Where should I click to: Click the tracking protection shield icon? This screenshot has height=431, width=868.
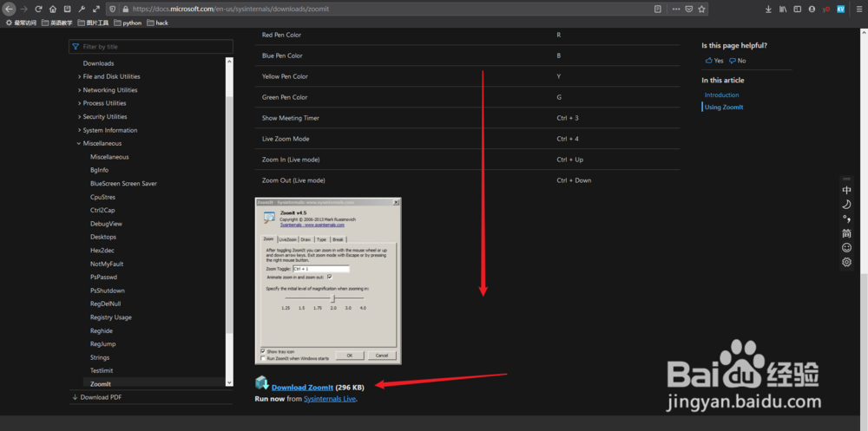point(112,9)
